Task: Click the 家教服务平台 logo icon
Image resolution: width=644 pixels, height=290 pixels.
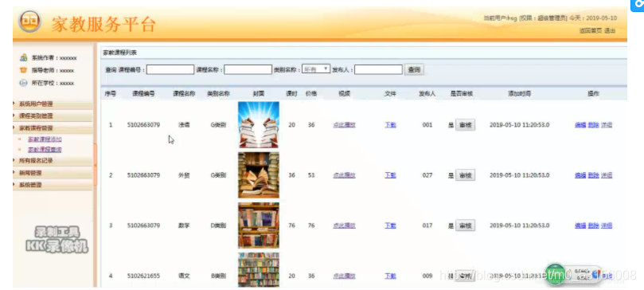Action: (x=29, y=22)
